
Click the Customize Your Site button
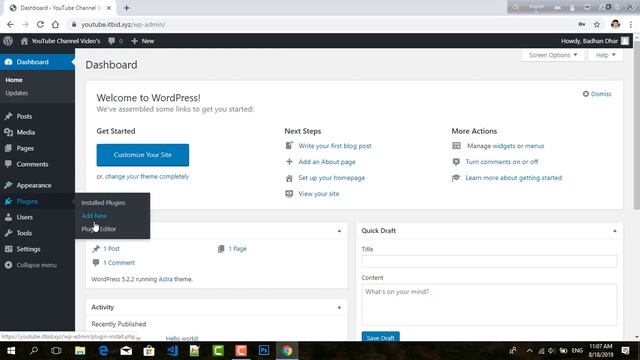[x=142, y=155]
